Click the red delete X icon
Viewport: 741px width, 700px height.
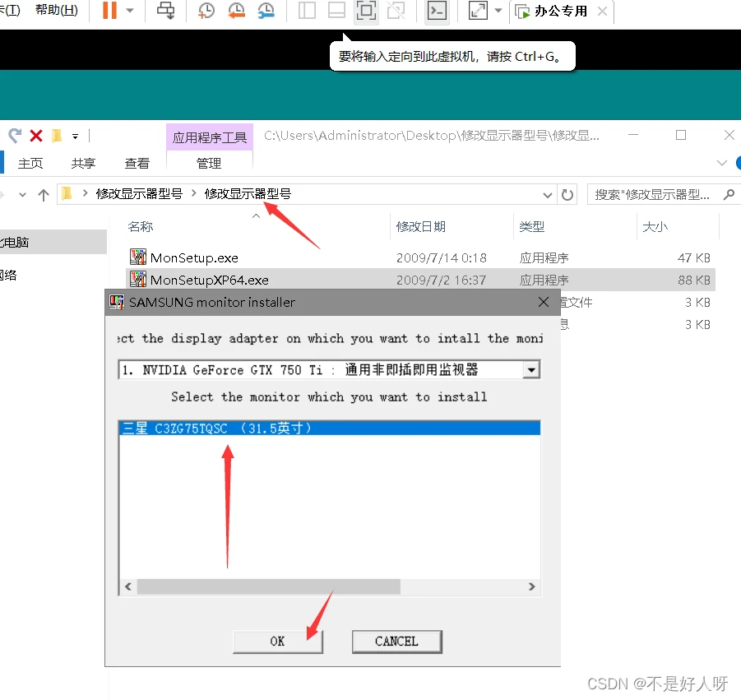[36, 136]
